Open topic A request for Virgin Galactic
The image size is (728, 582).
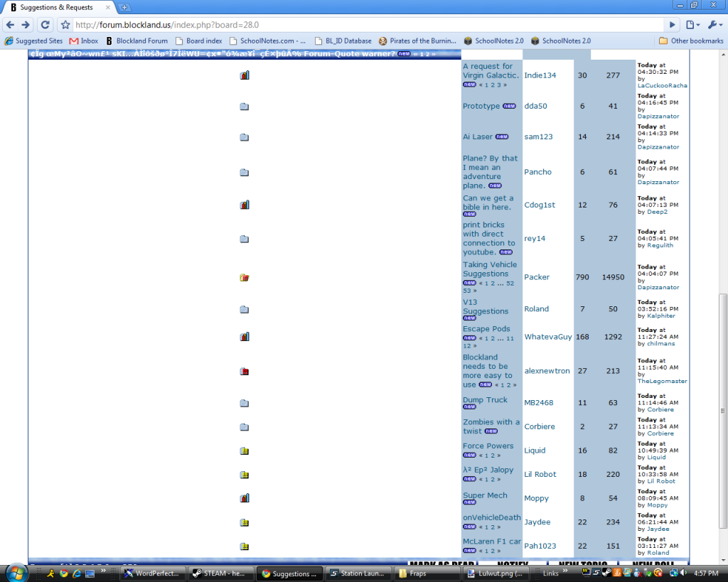pos(491,70)
